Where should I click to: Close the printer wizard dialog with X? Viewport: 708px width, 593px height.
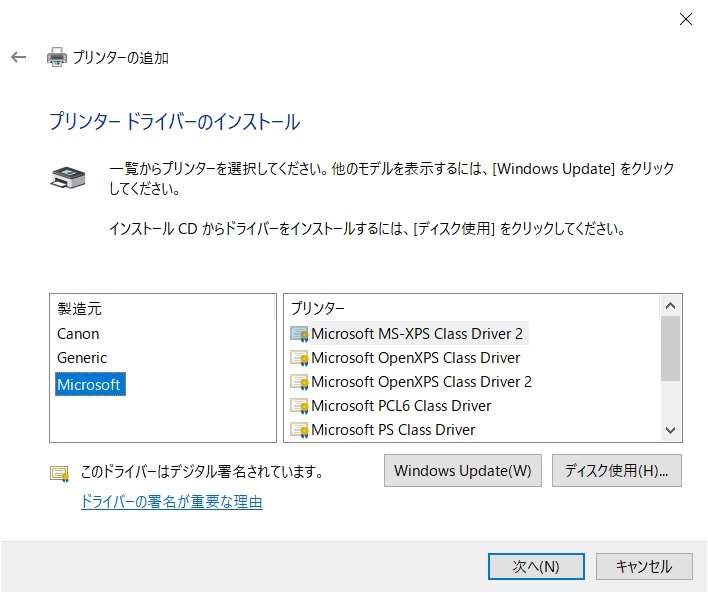(686, 19)
